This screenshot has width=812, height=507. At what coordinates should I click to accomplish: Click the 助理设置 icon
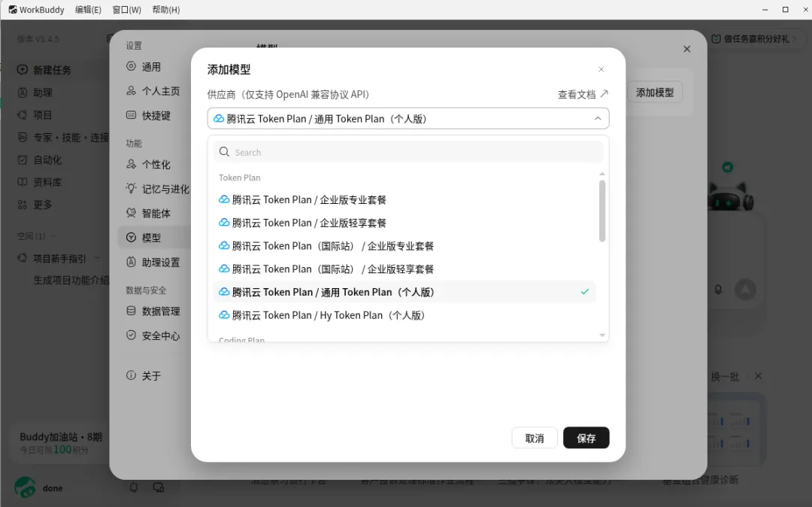tap(131, 262)
